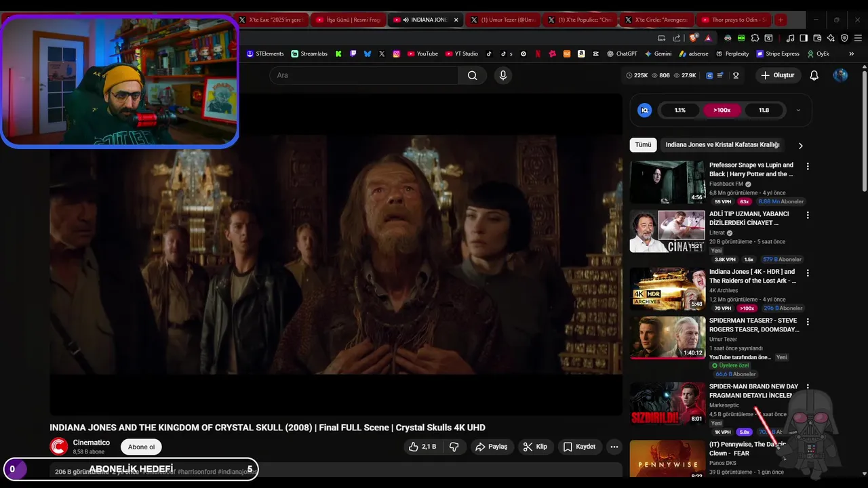The height and width of the screenshot is (488, 868).
Task: Click the Oluştur create button
Action: [x=778, y=75]
